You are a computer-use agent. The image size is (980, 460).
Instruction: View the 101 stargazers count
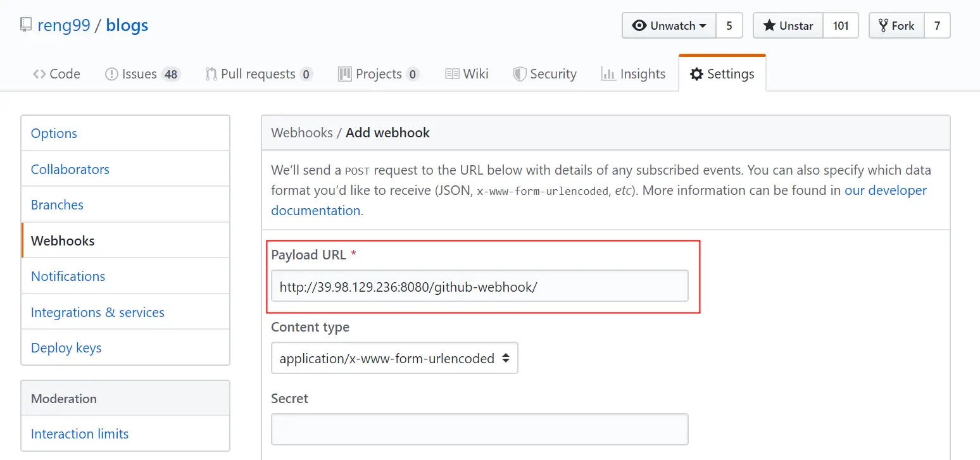coord(841,25)
